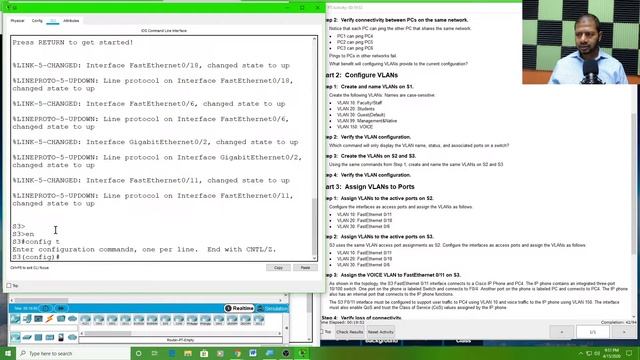The width and height of the screenshot is (640, 360).
Task: Click the Check Results button
Action: [x=350, y=332]
